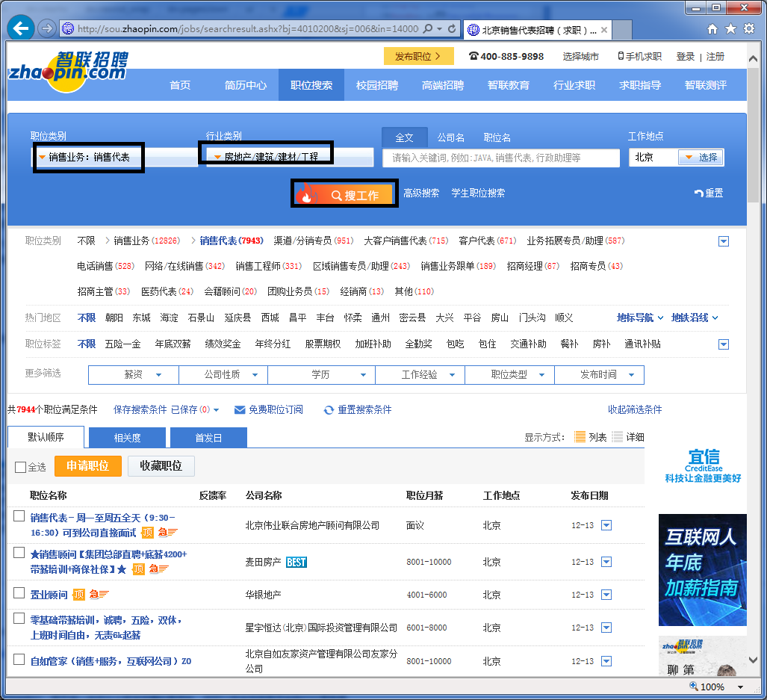Screen dimensions: 767x700
Task: Open browser home page icon
Action: pos(712,29)
